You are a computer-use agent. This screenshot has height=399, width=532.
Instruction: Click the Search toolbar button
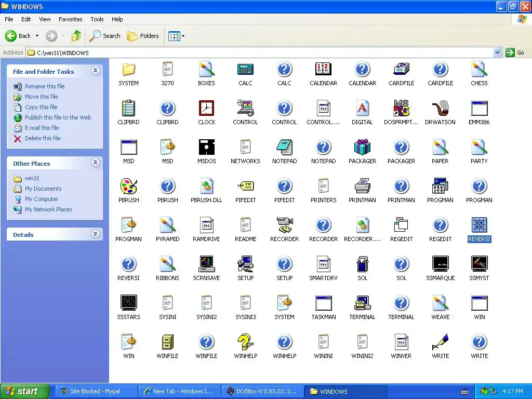click(x=104, y=36)
